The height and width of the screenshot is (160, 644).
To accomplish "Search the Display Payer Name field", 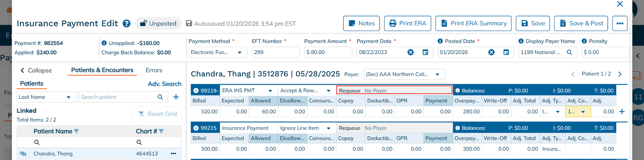I will pos(569,52).
